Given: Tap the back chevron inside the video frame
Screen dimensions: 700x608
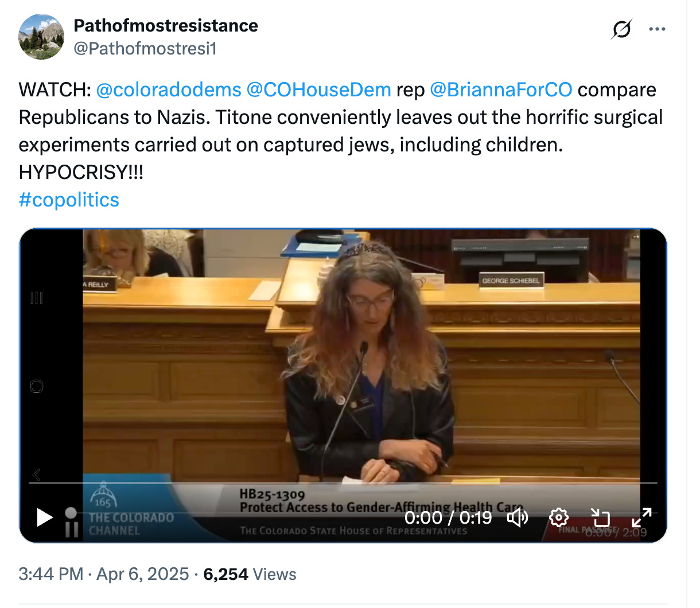Looking at the screenshot, I should click(37, 474).
